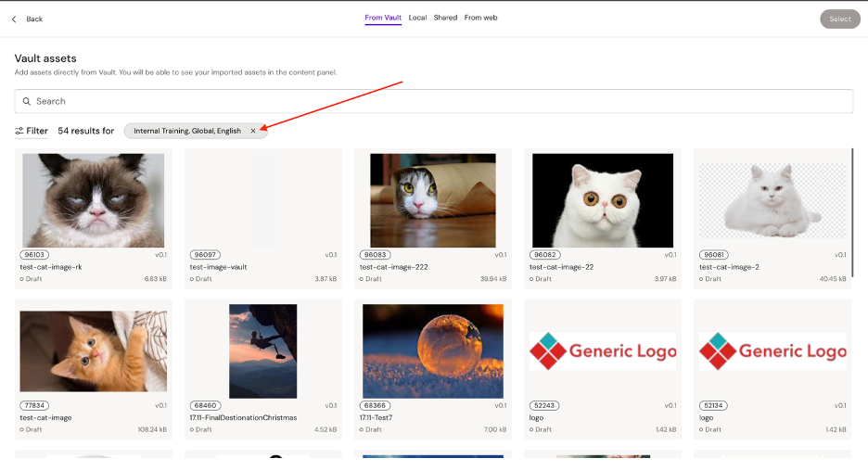Click the filter sliders icon
The image size is (868, 471).
(x=19, y=131)
